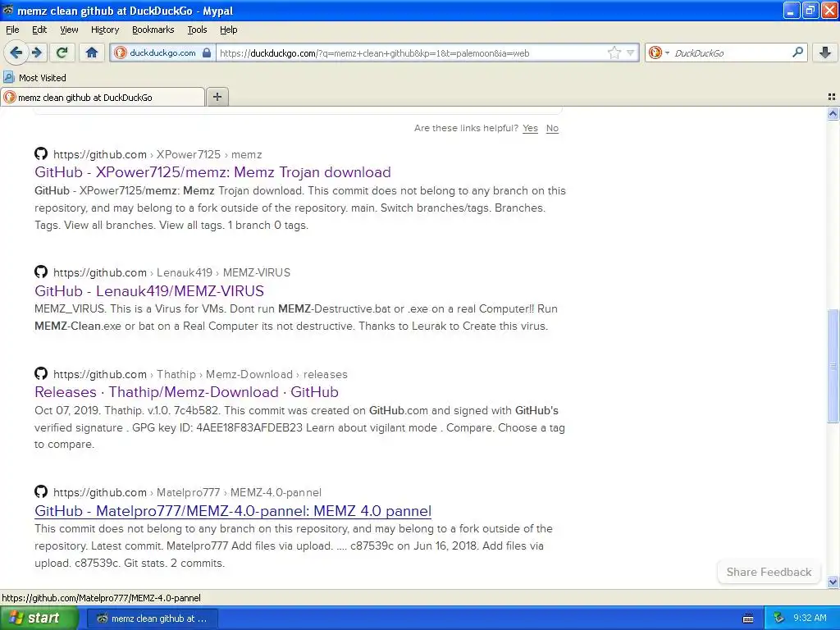
Task: Click the scrollbar up arrow
Action: pos(833,113)
